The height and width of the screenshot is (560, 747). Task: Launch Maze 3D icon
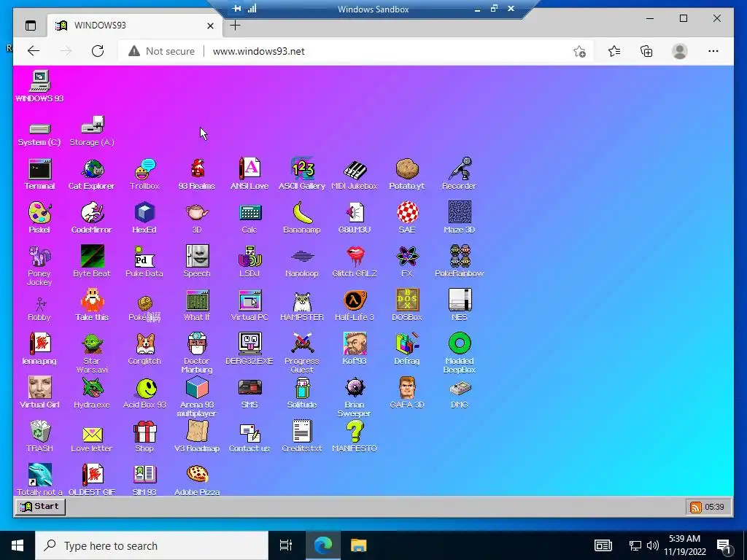(460, 217)
